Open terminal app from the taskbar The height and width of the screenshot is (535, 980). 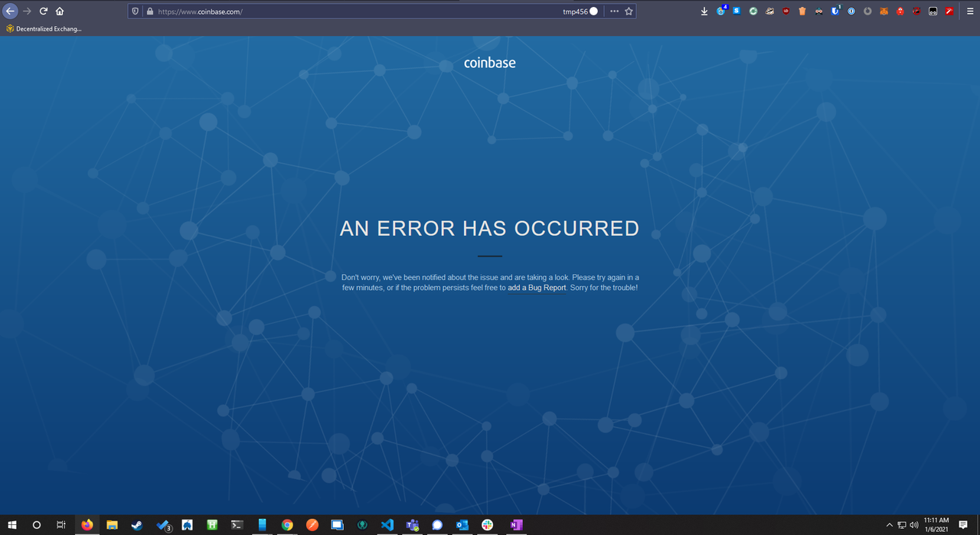tap(237, 525)
